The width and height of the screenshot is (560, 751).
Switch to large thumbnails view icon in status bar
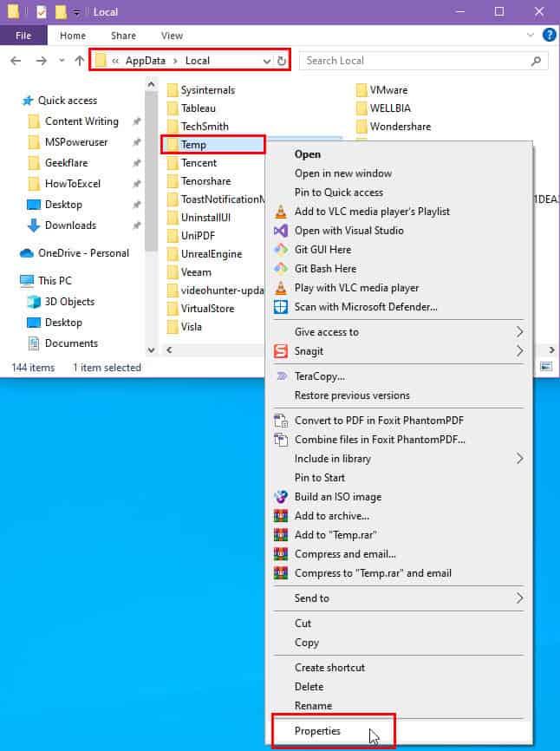click(x=546, y=367)
